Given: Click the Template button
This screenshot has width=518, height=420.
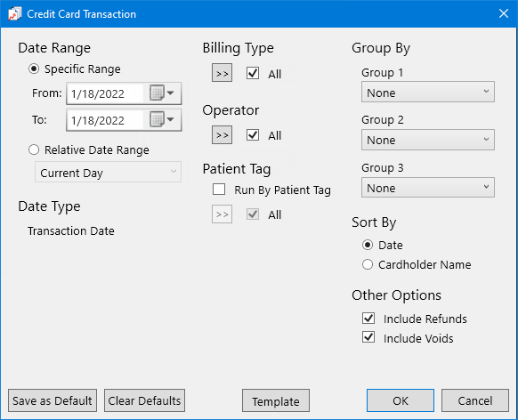Looking at the screenshot, I should coord(276,400).
